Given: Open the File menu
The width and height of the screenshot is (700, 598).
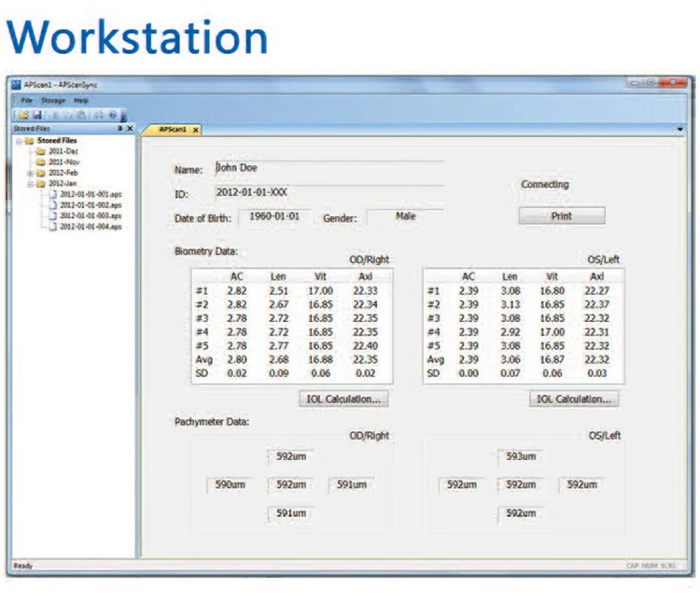Looking at the screenshot, I should click(27, 100).
